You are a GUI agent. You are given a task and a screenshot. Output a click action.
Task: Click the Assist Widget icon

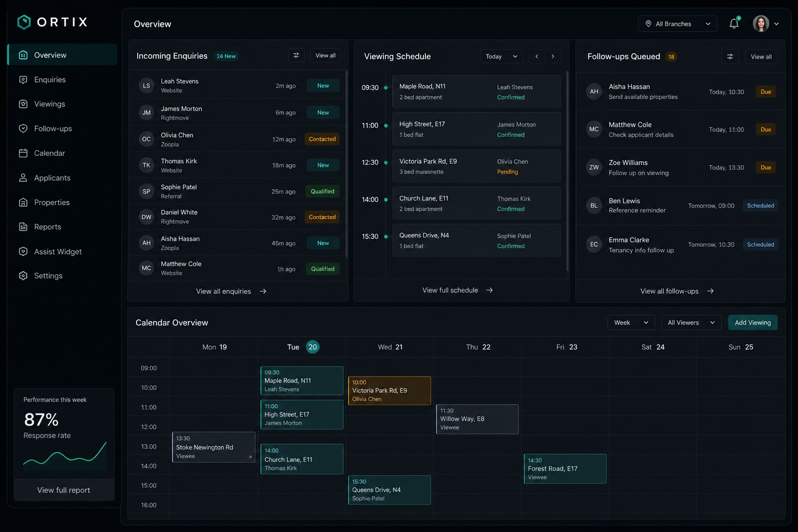[23, 251]
